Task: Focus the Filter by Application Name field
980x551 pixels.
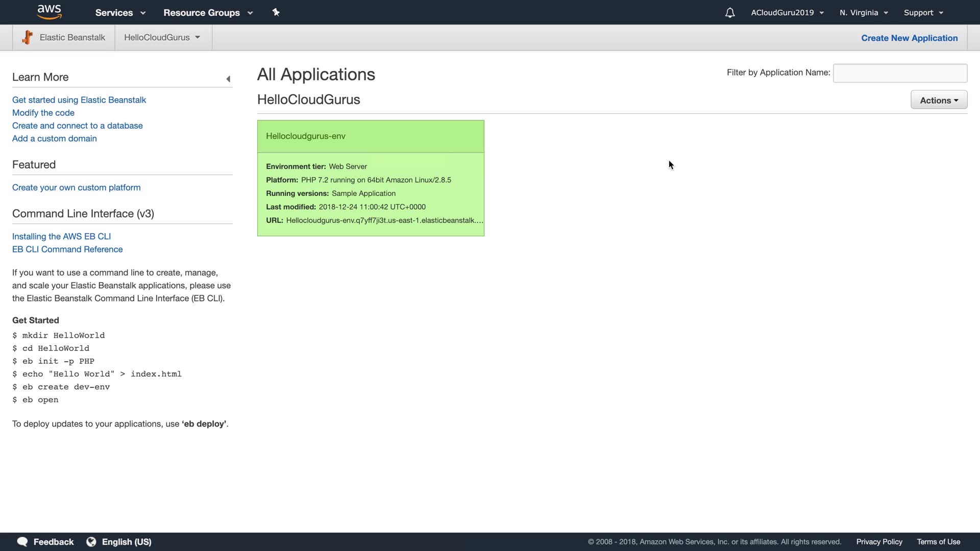Action: (900, 73)
